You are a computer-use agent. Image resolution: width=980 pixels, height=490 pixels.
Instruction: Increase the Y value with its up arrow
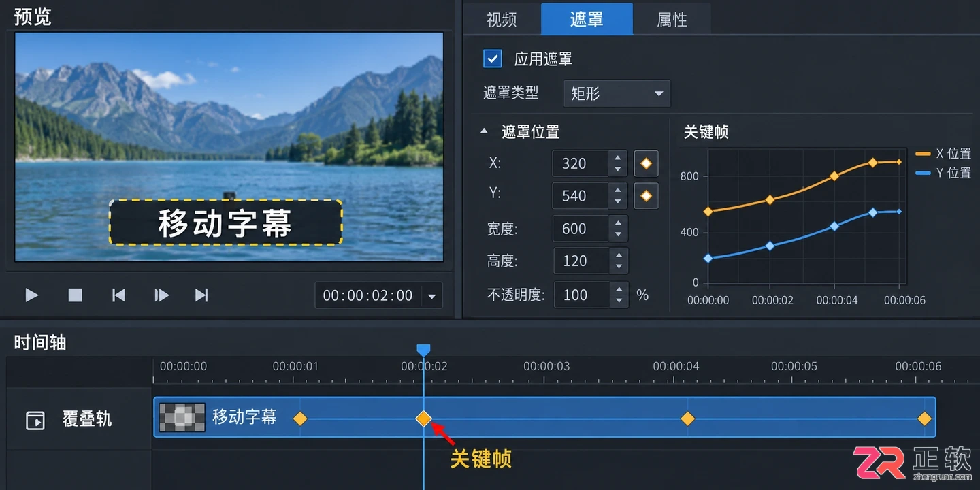click(x=617, y=190)
